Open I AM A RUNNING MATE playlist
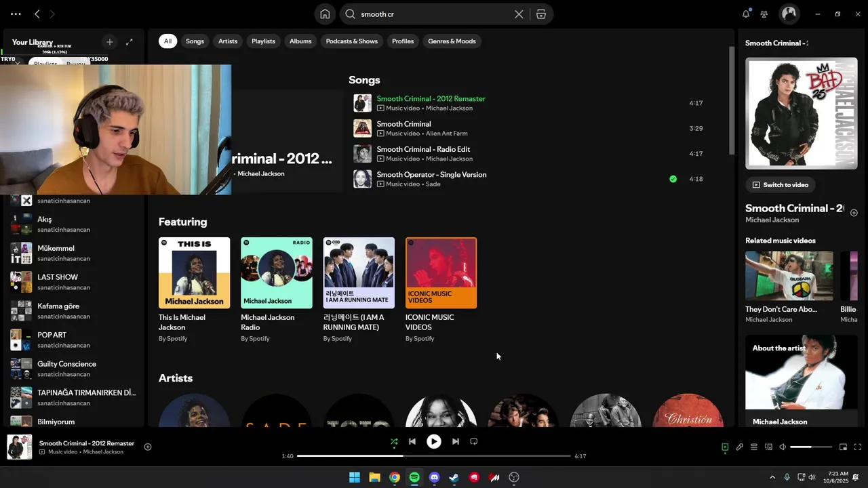The width and height of the screenshot is (868, 488). [x=359, y=290]
